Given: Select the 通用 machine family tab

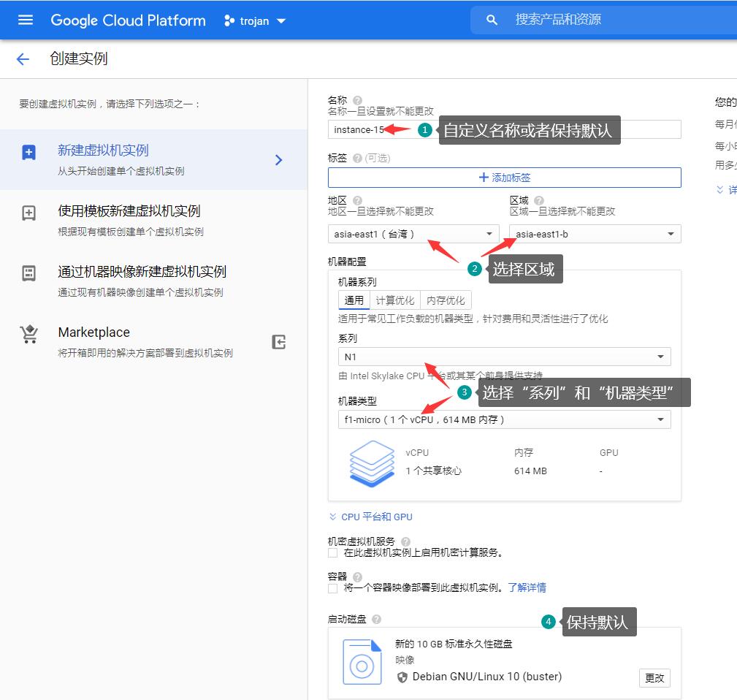Looking at the screenshot, I should pyautogui.click(x=354, y=300).
